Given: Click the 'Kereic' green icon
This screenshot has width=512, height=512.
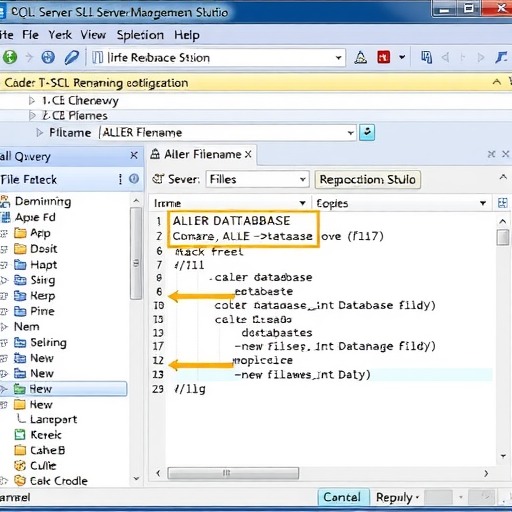Looking at the screenshot, I should point(20,435).
